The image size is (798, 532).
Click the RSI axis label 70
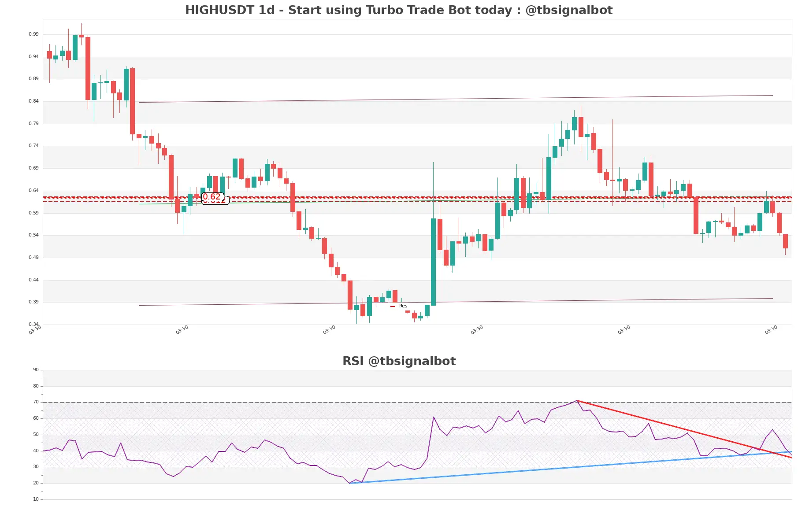tap(36, 402)
